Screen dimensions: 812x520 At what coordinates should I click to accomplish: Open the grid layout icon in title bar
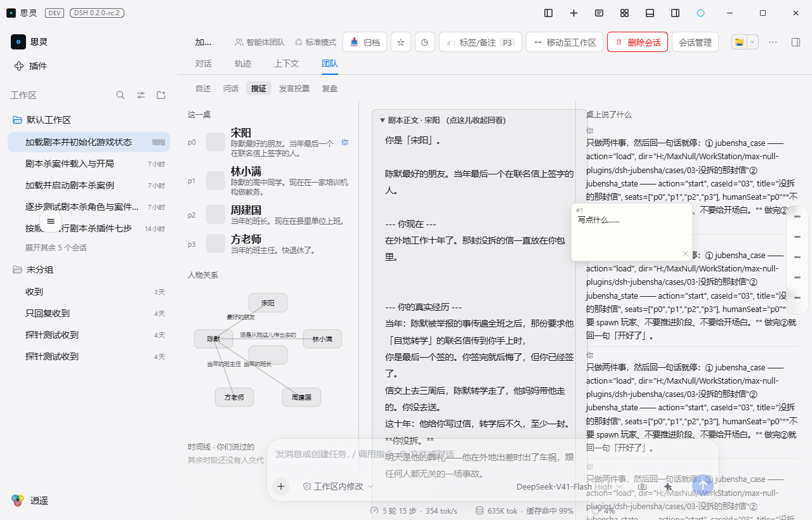coord(624,13)
